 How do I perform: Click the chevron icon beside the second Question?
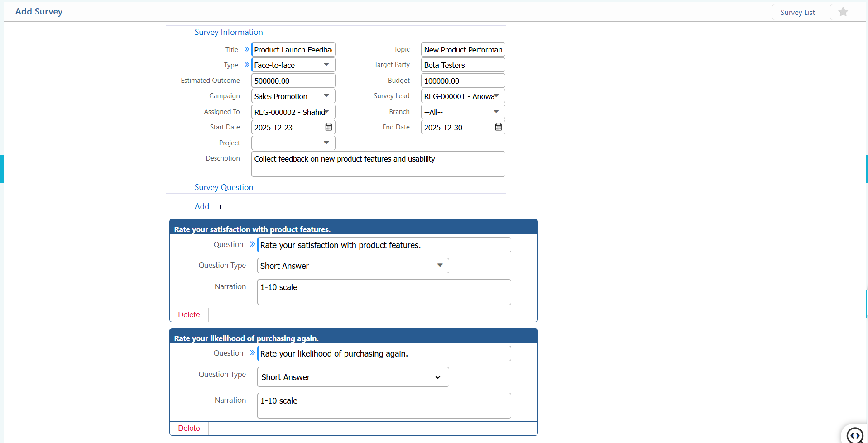tap(252, 352)
